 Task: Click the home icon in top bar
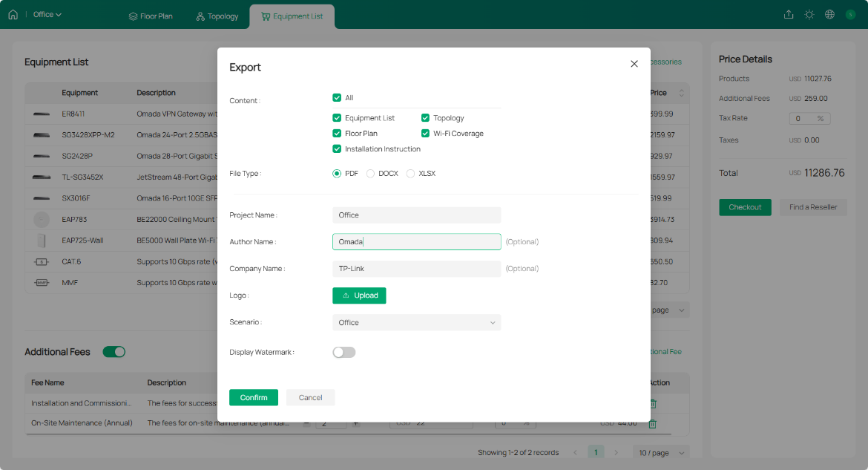[13, 15]
